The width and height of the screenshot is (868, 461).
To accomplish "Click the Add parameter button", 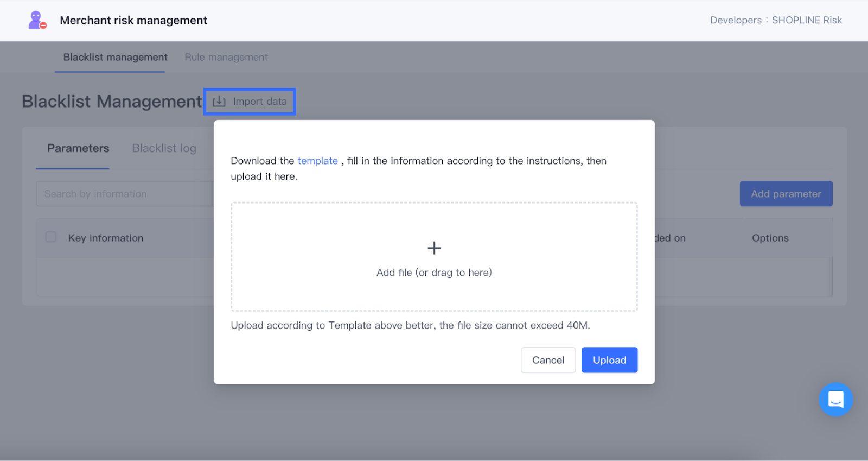I will (786, 194).
